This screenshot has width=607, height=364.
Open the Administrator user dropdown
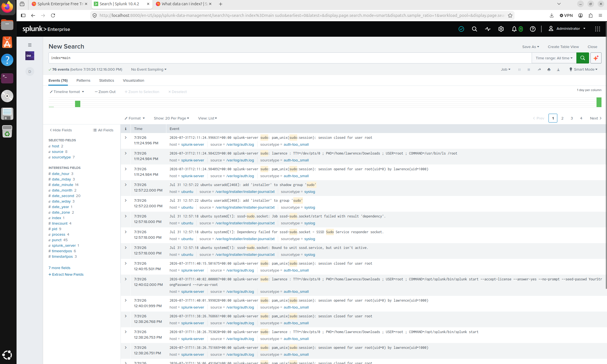click(x=567, y=29)
